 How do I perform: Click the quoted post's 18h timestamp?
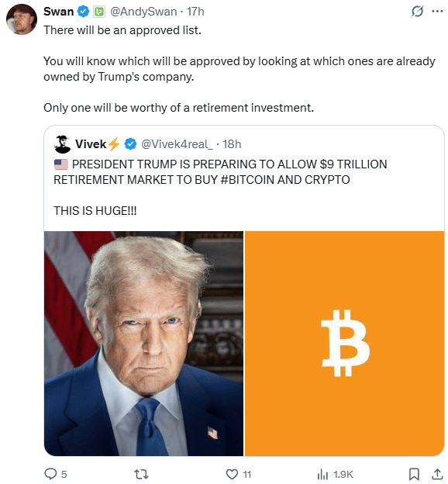pos(232,144)
